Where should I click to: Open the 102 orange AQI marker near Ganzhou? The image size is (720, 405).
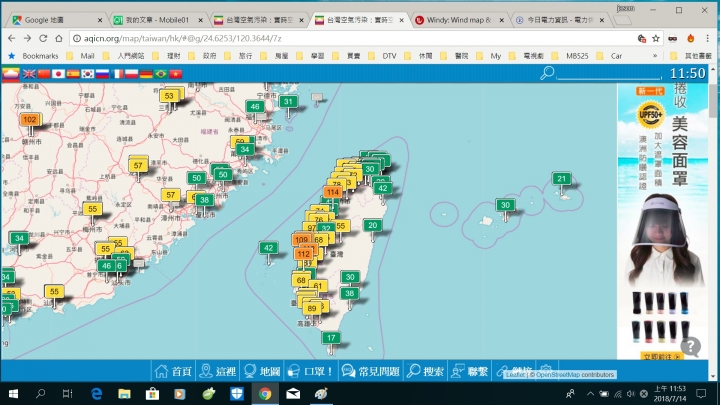point(30,119)
